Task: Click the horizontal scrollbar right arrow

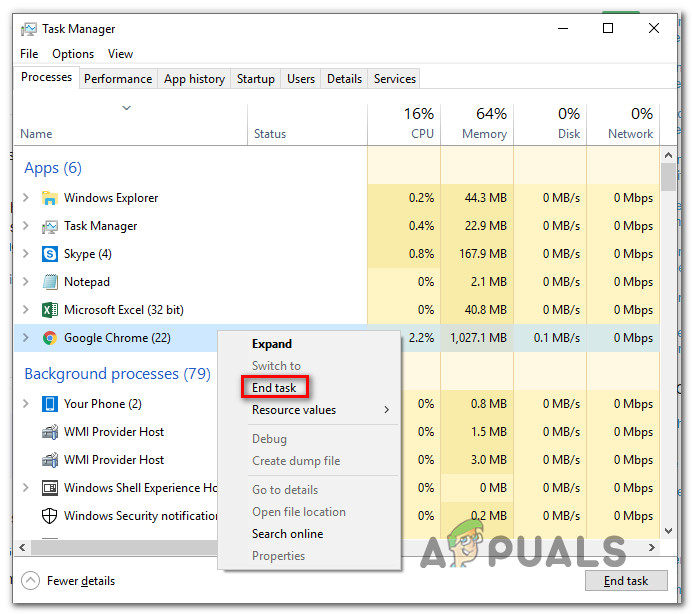Action: (x=652, y=547)
